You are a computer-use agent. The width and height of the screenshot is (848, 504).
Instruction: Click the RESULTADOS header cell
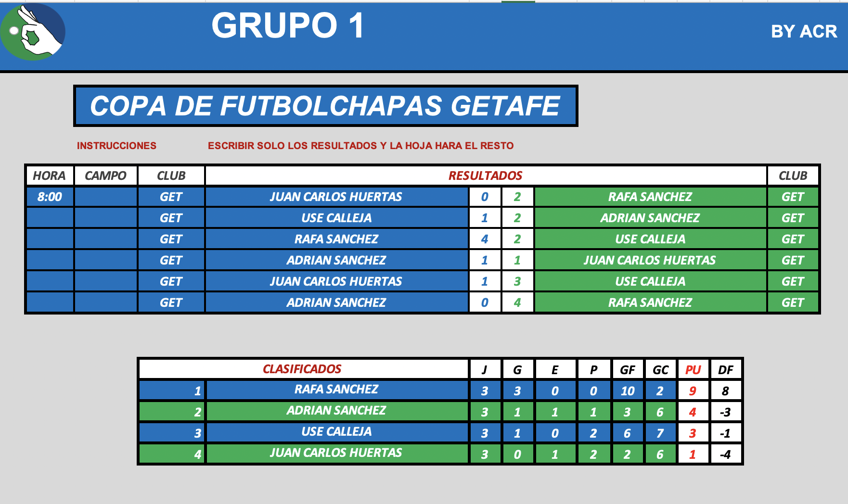[x=486, y=176]
